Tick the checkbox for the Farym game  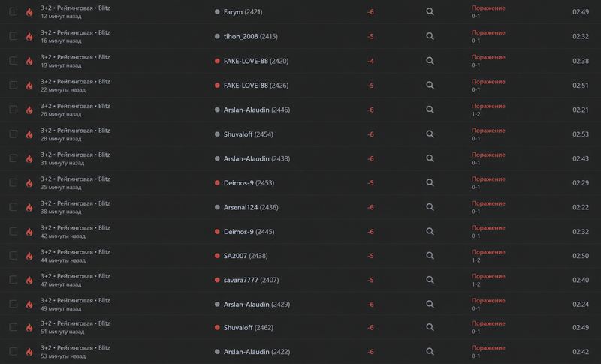coord(14,11)
